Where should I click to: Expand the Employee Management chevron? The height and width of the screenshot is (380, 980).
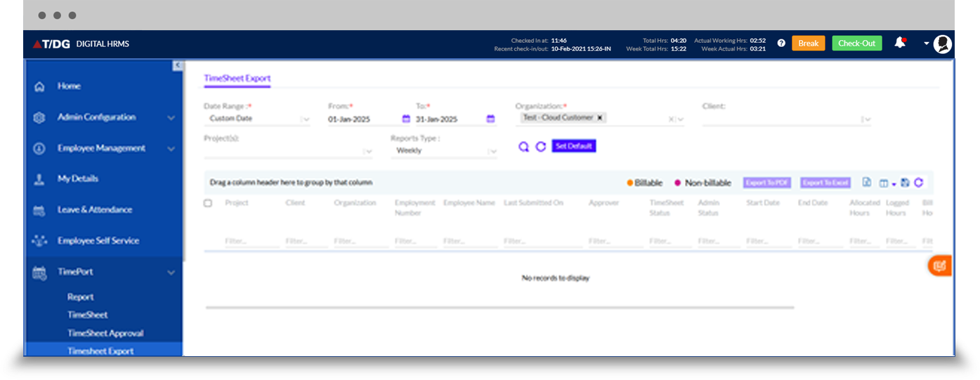click(x=171, y=149)
